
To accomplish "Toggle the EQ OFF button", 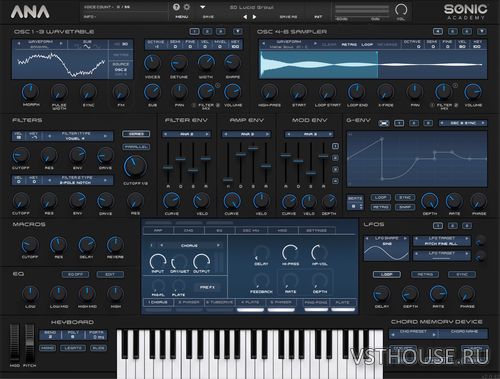I will (75, 274).
